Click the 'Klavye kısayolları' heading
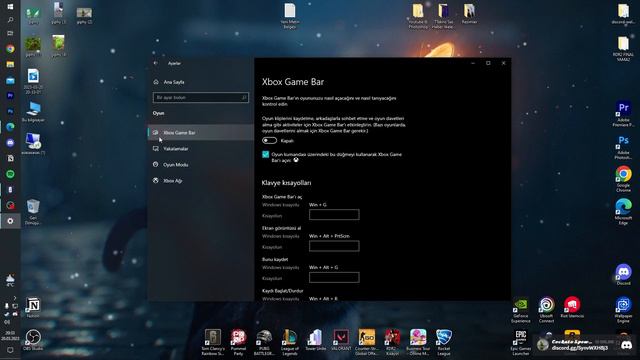 286,183
